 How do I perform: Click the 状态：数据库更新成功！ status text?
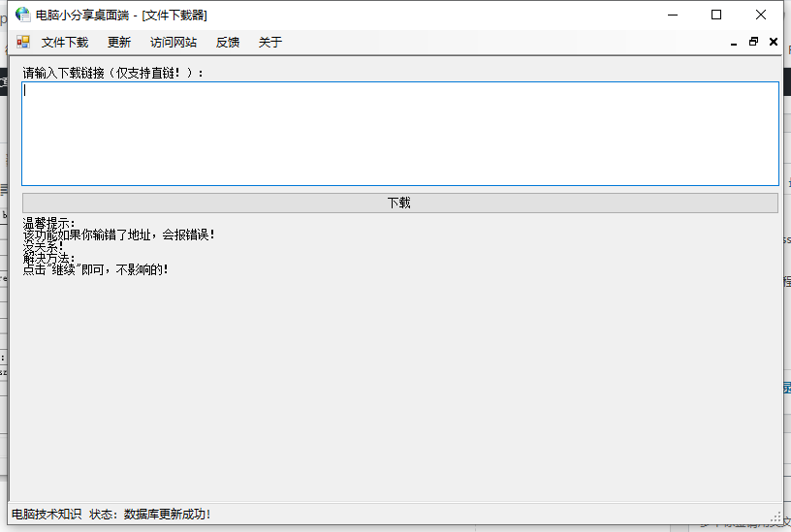click(x=150, y=514)
